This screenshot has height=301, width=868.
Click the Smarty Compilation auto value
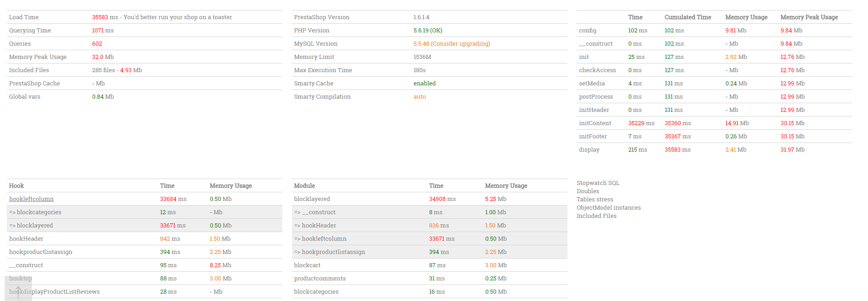420,97
